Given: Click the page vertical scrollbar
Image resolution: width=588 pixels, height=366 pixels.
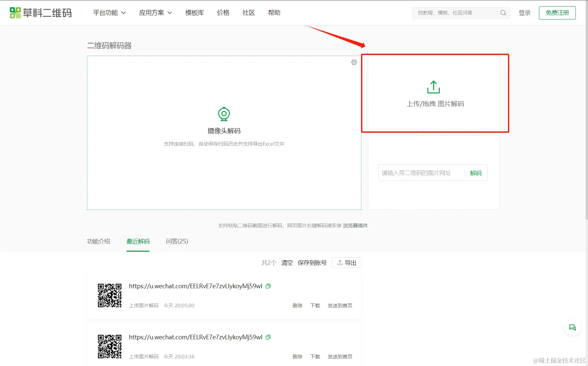Looking at the screenshot, I should (586, 110).
